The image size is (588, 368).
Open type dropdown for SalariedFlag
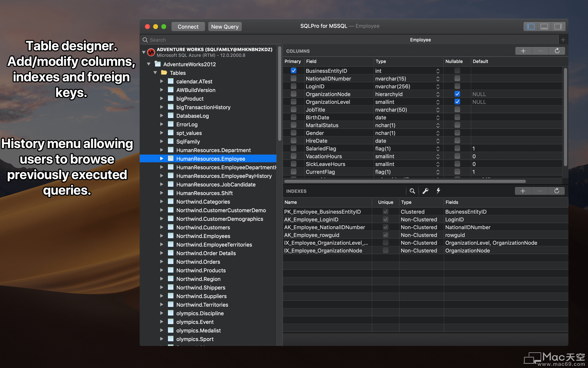click(438, 148)
